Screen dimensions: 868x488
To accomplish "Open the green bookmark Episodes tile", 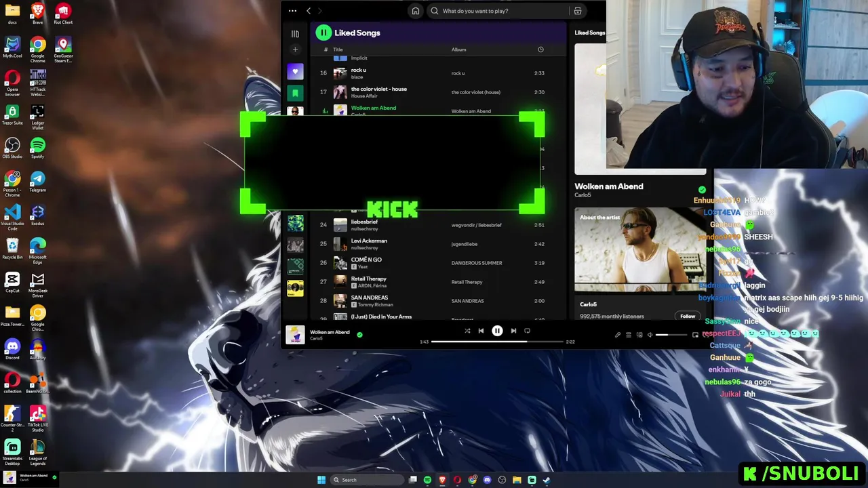I will tap(295, 92).
